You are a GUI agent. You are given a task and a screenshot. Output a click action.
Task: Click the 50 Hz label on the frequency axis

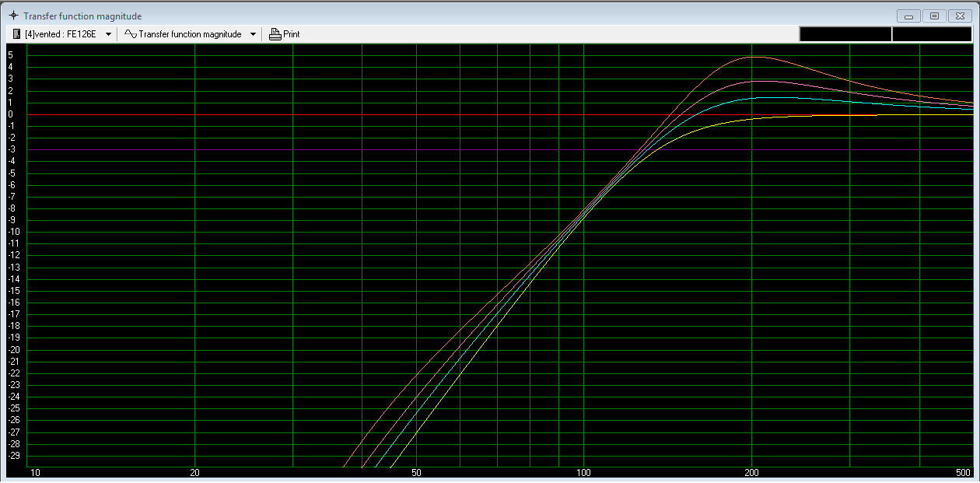[416, 472]
